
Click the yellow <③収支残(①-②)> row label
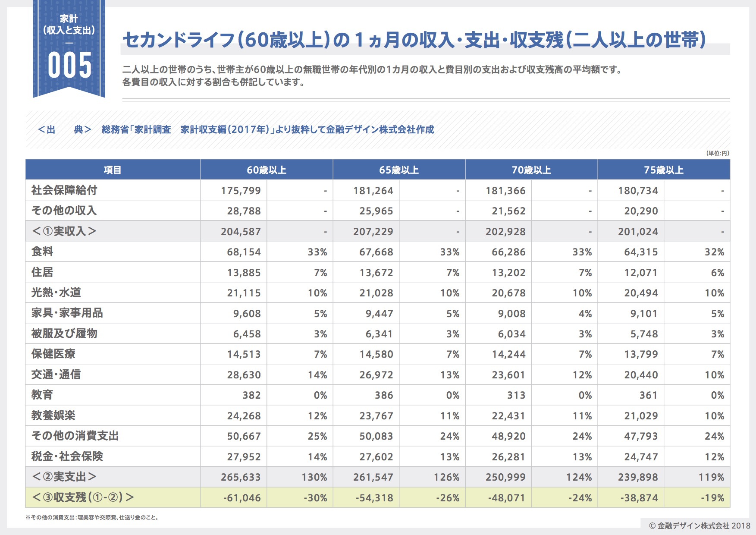click(x=83, y=497)
